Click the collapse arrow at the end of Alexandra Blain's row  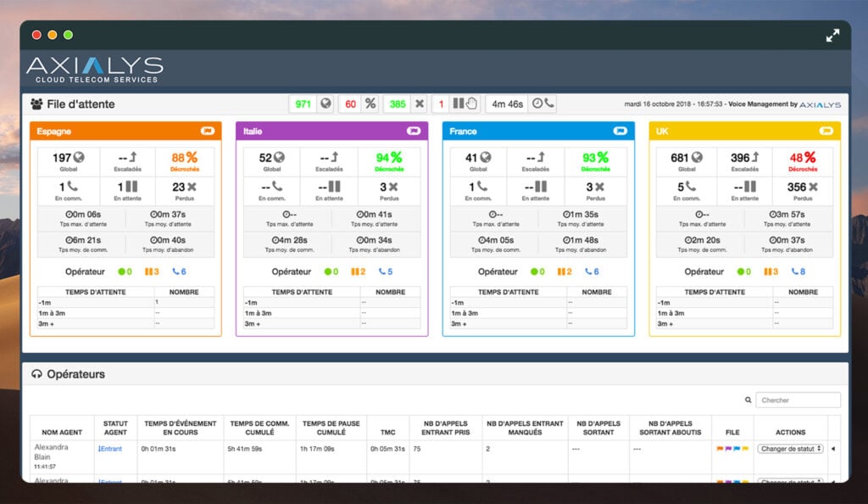coord(833,449)
